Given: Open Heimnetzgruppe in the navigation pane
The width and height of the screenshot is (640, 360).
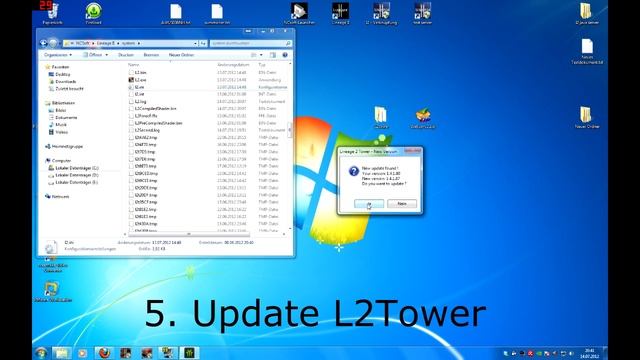Looking at the screenshot, I should 67,146.
